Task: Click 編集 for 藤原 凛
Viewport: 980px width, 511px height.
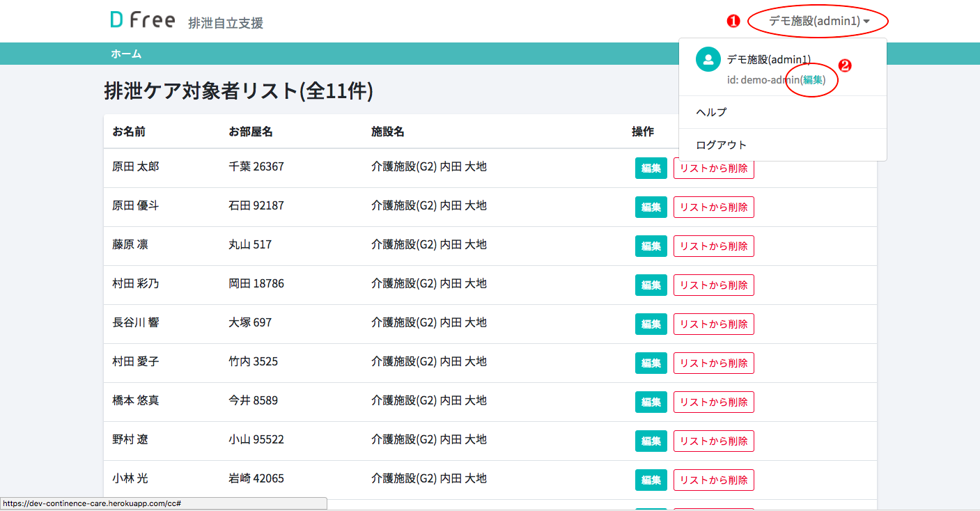Action: (651, 246)
